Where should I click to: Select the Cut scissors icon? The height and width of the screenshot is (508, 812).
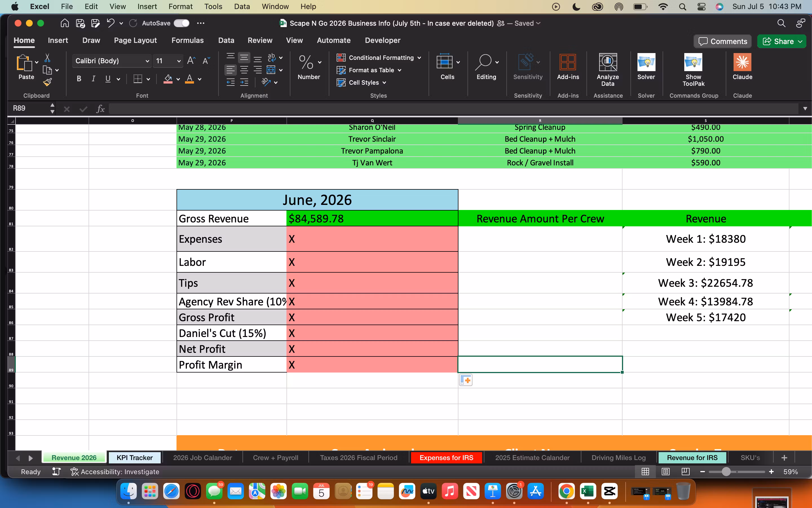click(47, 58)
